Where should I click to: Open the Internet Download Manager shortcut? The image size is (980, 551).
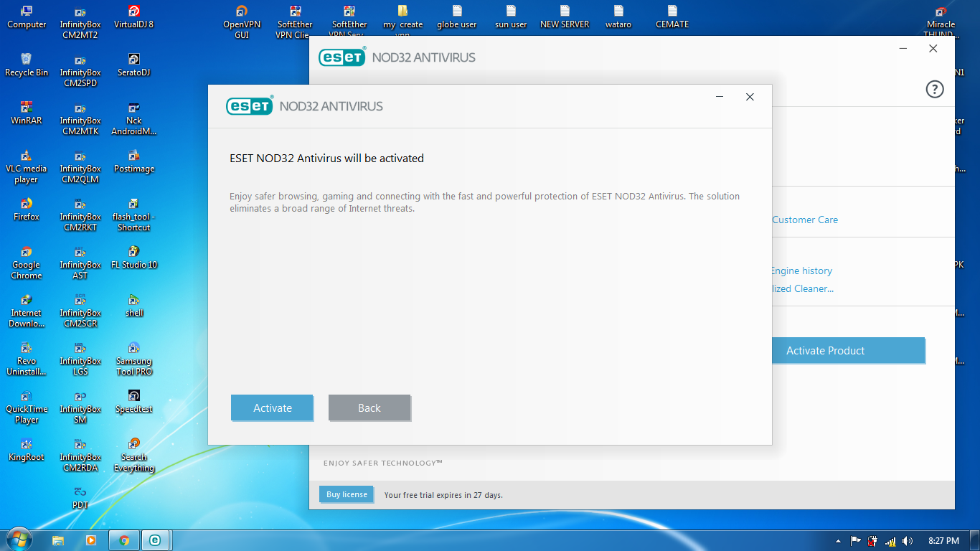pos(27,311)
